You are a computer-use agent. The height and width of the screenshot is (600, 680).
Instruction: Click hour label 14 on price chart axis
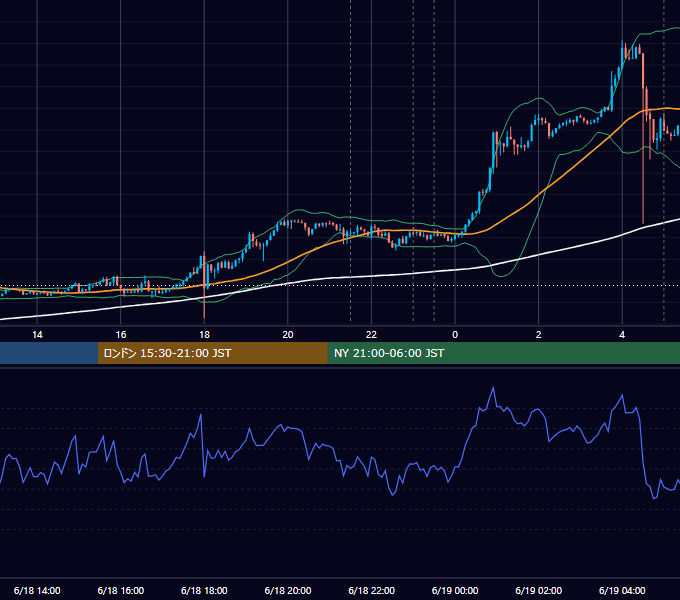coord(37,335)
